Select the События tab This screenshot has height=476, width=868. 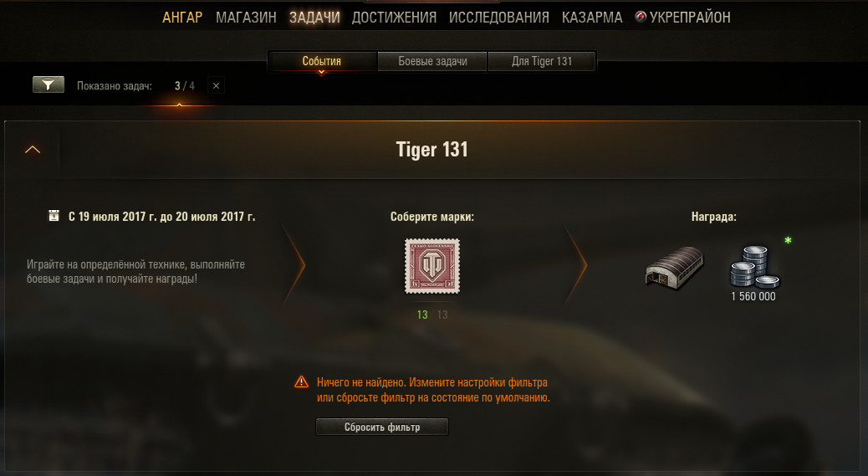(x=322, y=61)
